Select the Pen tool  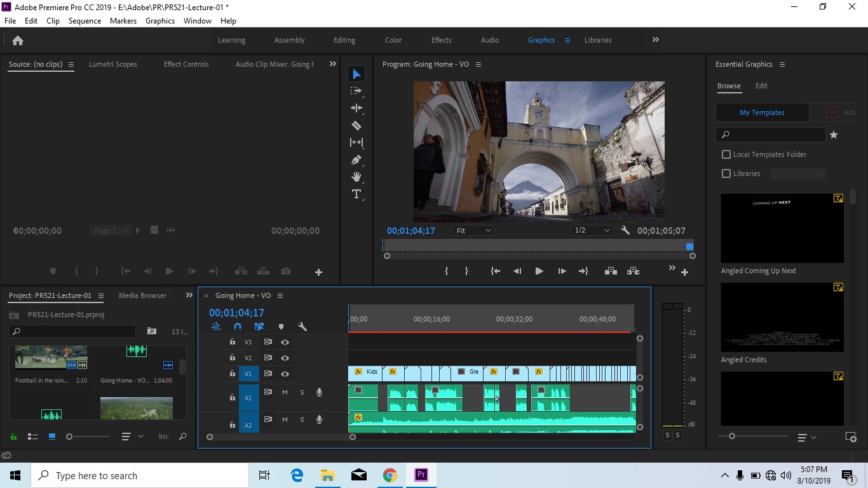[356, 159]
